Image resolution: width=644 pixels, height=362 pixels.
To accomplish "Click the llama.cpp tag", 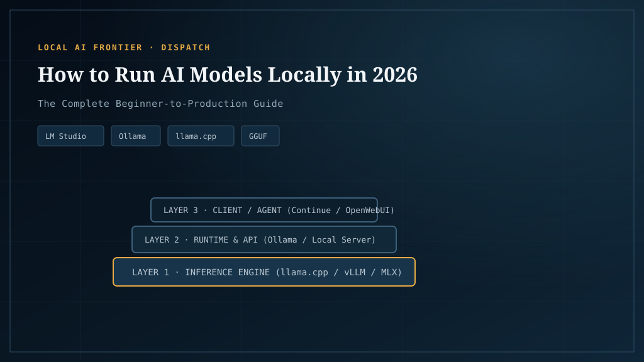I will (x=201, y=136).
